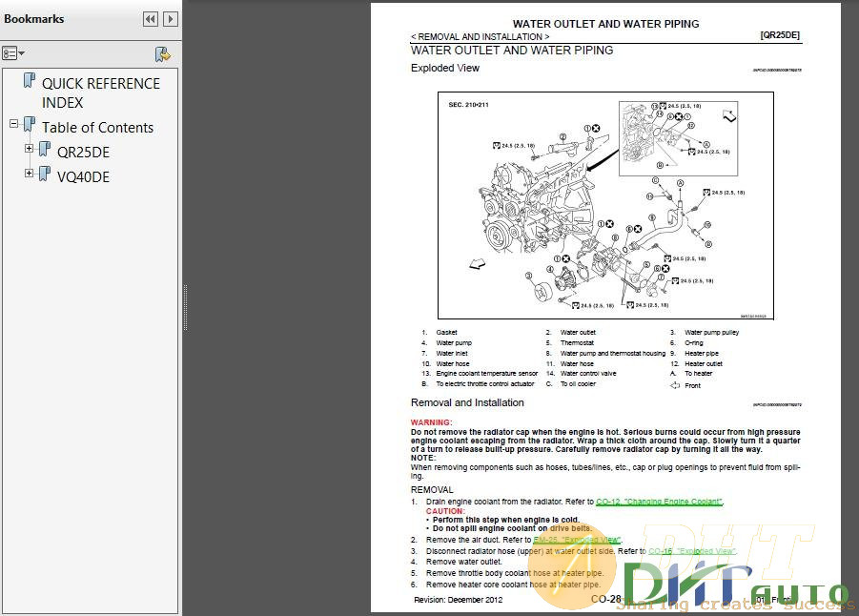Screen dimensions: 859x616
Task: Follow the CO-12 "Changing Engine Coolant" link
Action: [659, 502]
